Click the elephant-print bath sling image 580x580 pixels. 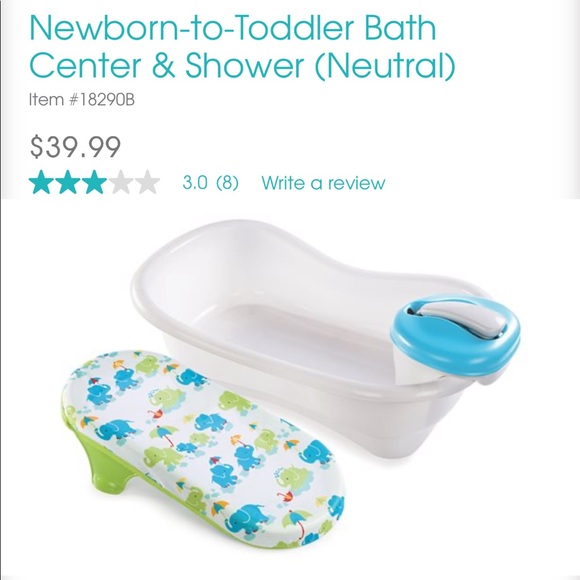point(203,449)
